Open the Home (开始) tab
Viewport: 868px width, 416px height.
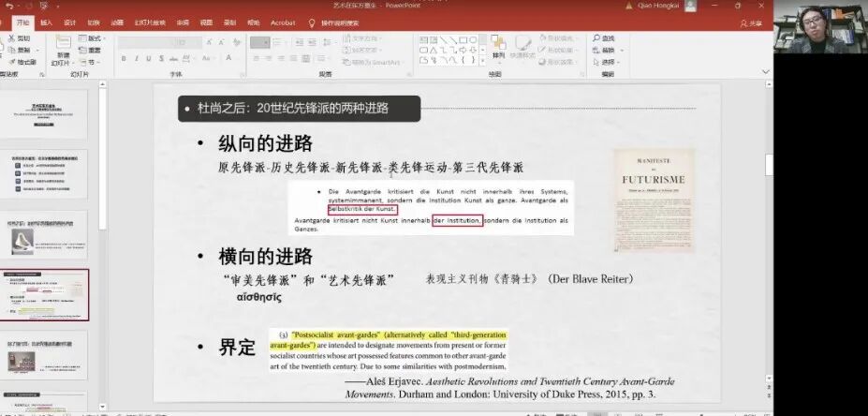coord(22,23)
